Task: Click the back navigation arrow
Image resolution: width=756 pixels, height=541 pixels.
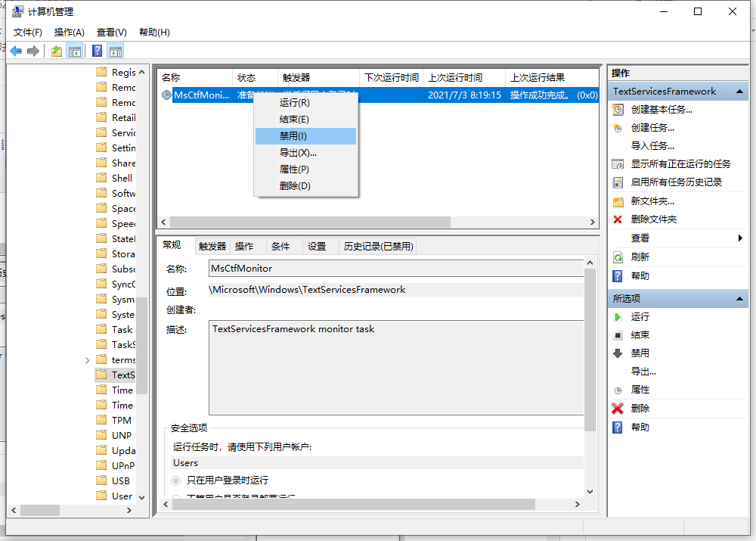Action: [x=15, y=51]
